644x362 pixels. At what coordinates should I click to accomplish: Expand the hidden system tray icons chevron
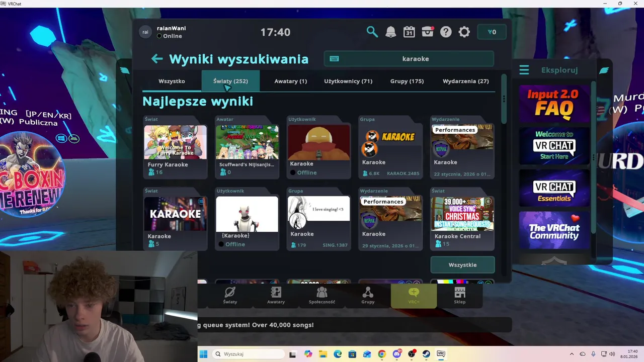point(572,354)
